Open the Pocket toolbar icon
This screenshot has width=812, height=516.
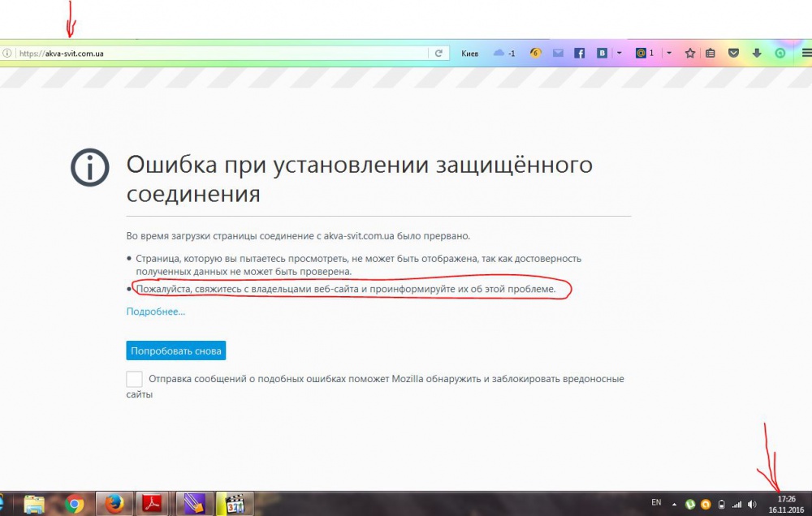(733, 54)
